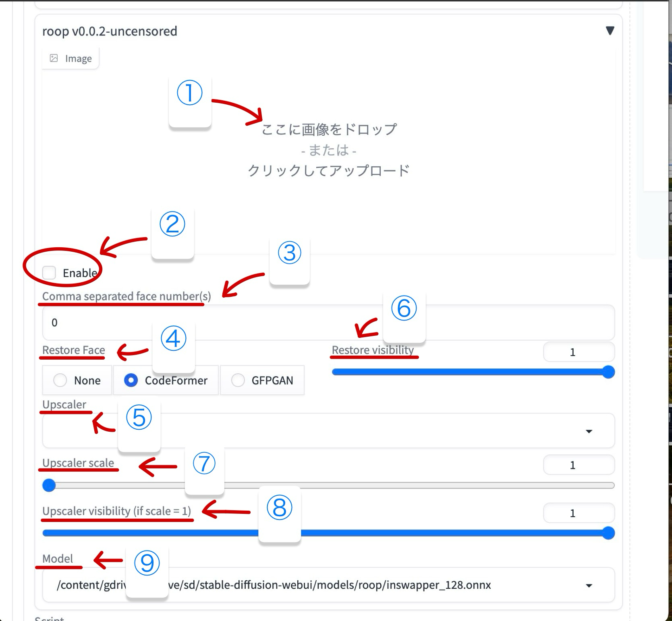Click クリックしてアップロード to upload an image

[328, 170]
